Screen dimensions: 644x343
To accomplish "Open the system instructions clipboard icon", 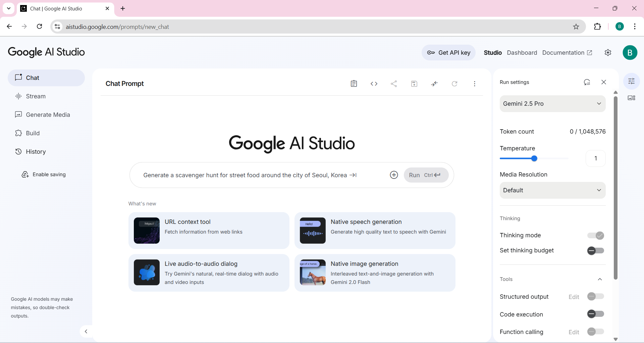I will (354, 84).
